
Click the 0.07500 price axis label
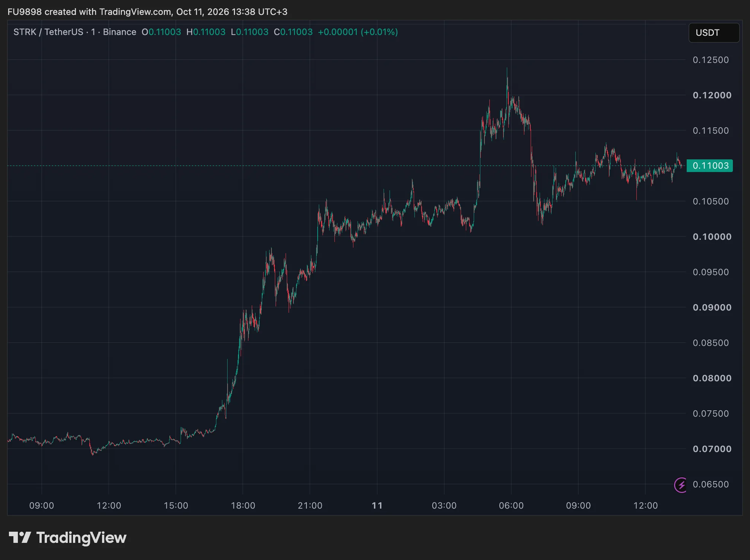[711, 414]
